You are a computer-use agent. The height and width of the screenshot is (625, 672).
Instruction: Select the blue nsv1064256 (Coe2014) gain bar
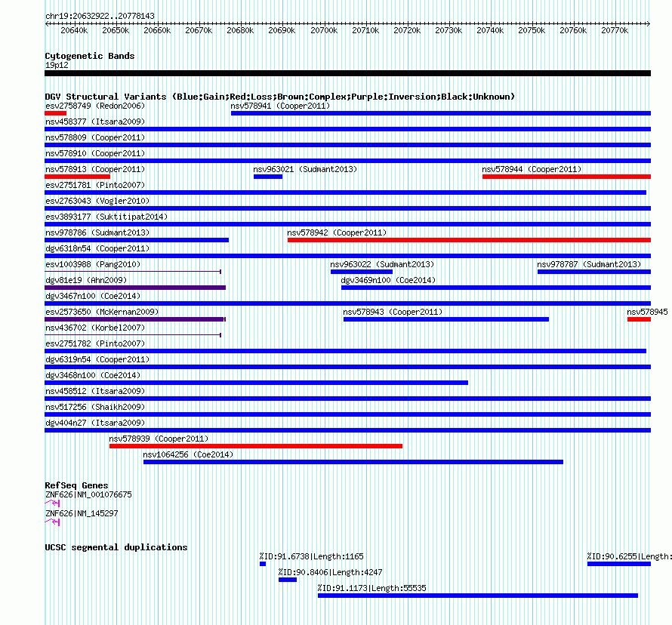(x=353, y=462)
